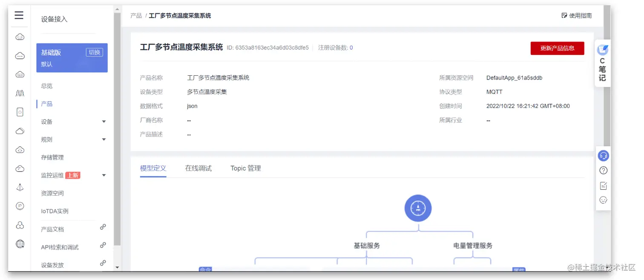Image resolution: width=644 pixels, height=280 pixels.
Task: Click the product ID 6353a8163ec34a6d03c8dfe5
Action: (272, 48)
